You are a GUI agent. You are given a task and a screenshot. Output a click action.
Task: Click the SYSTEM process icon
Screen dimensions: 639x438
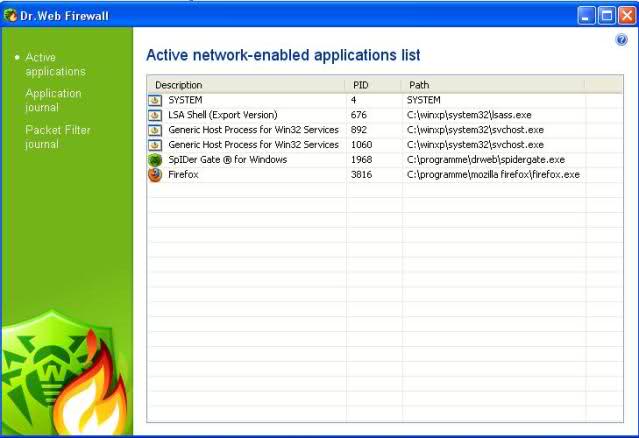(155, 100)
